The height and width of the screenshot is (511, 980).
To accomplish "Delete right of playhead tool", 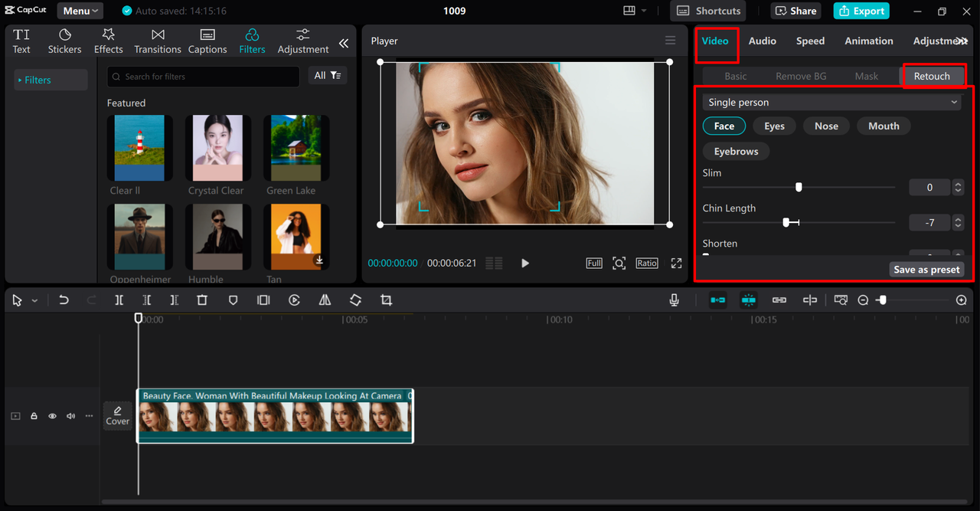I will pyautogui.click(x=175, y=300).
